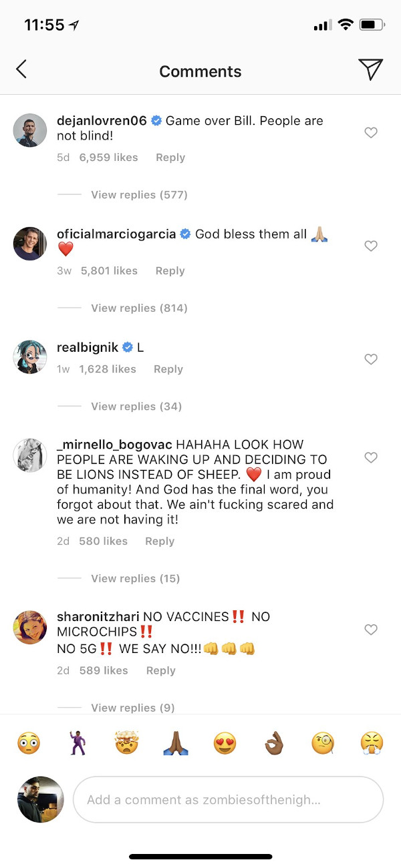Screen dimensions: 401x868
Task: Insert the monocle face emoji
Action: coord(323,743)
